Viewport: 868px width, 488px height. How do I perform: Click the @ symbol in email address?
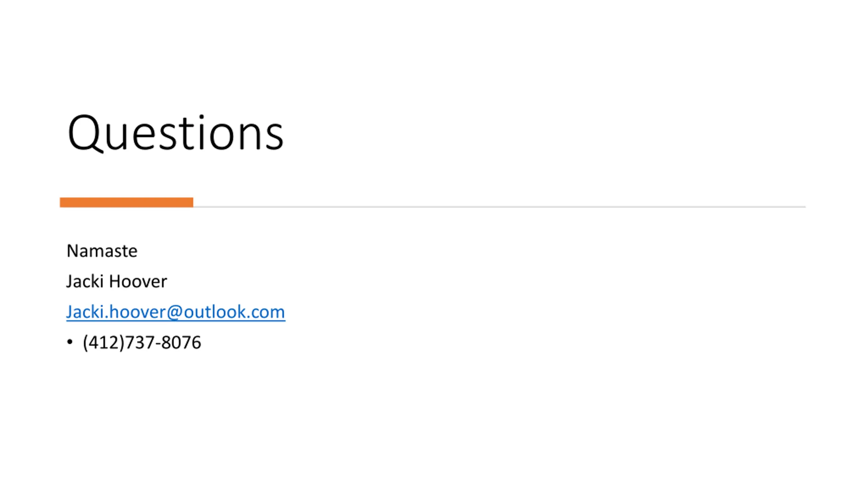[x=175, y=312]
